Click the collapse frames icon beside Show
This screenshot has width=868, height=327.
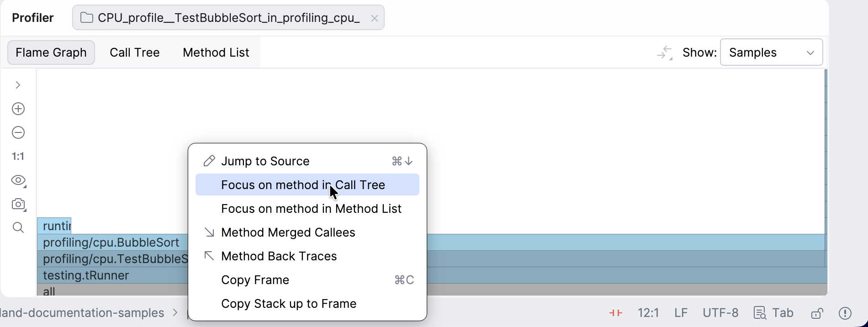coord(664,52)
